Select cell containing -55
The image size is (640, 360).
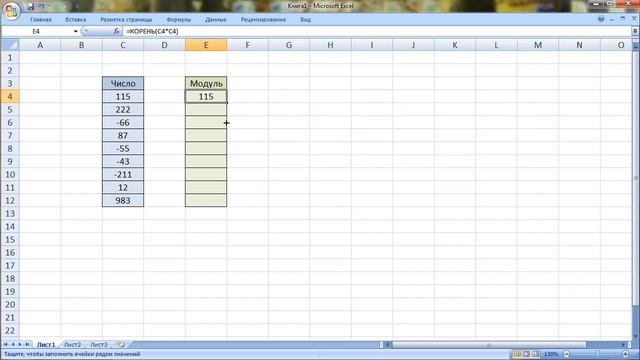click(x=123, y=149)
